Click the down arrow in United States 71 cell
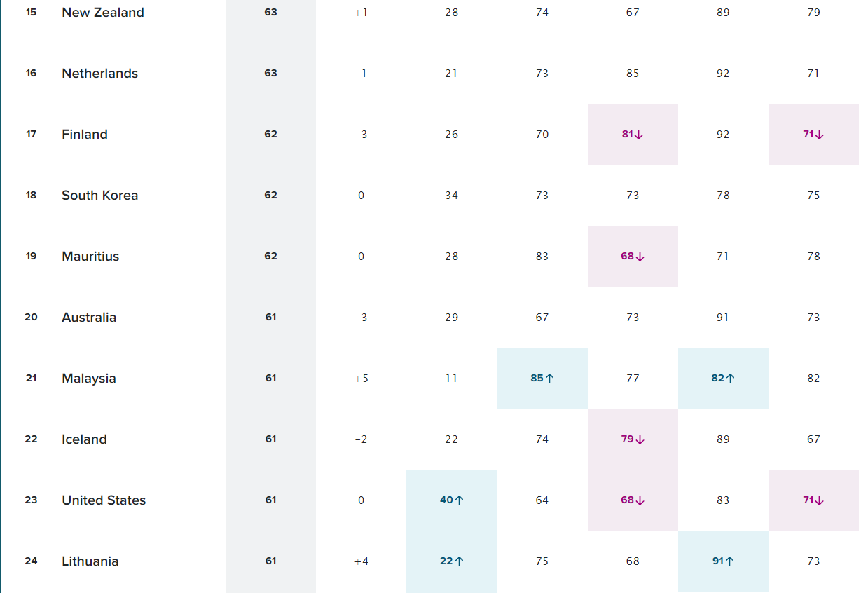This screenshot has height=593, width=868. point(820,500)
